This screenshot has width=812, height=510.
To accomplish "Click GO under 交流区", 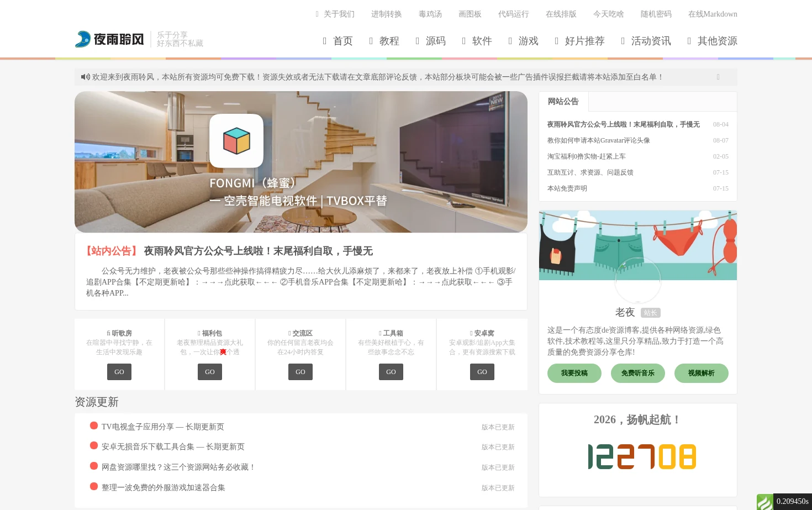I will click(x=300, y=372).
